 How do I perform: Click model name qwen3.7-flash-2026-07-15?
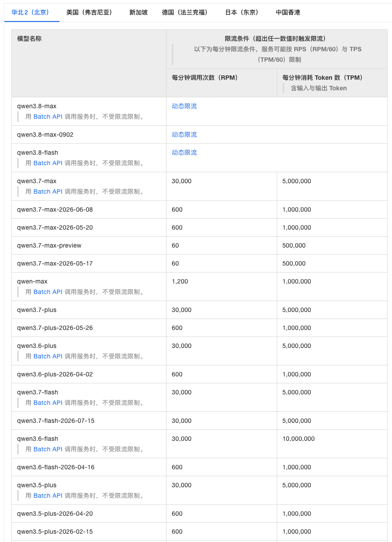coord(56,421)
